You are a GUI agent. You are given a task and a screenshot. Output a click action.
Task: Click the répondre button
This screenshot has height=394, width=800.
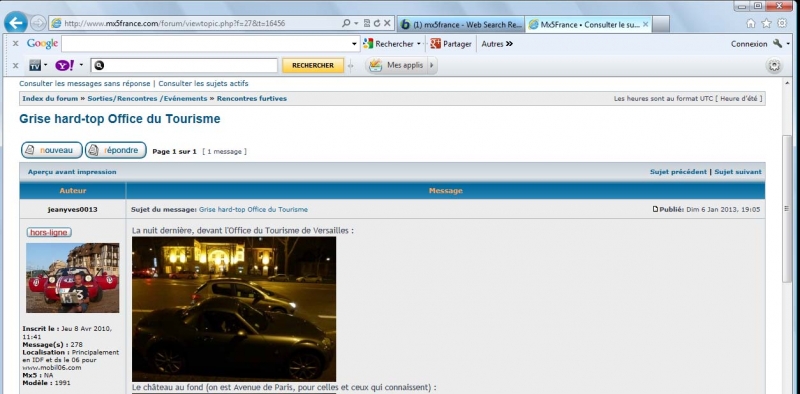116,150
